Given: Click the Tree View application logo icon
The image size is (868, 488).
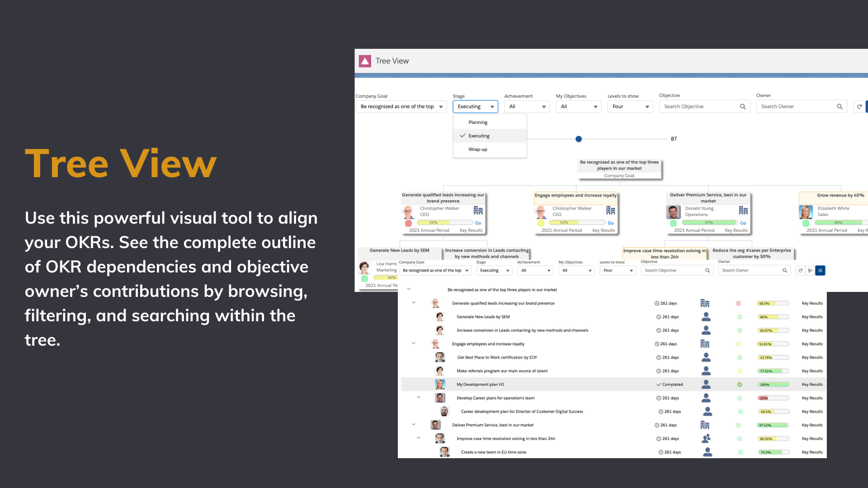Looking at the screenshot, I should 363,61.
